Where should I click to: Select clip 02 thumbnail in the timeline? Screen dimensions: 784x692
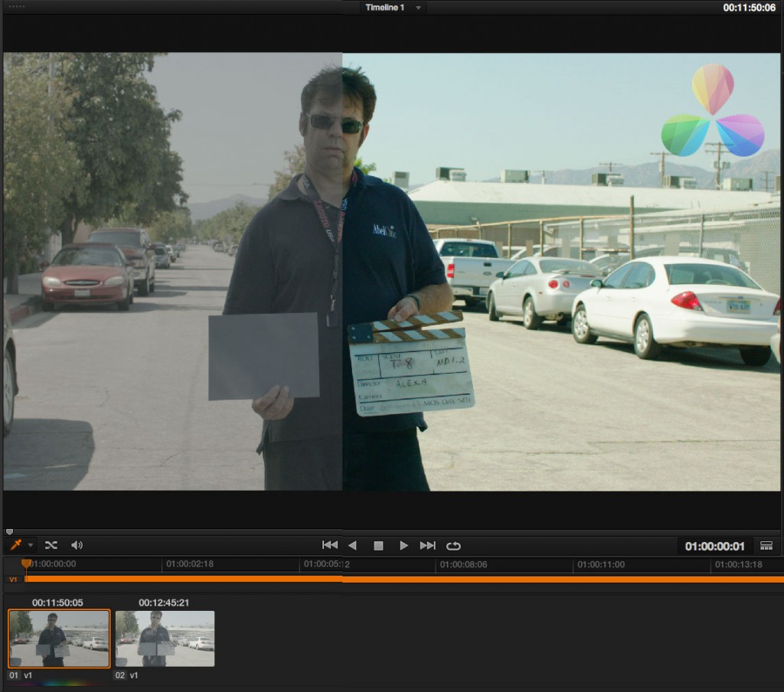164,638
